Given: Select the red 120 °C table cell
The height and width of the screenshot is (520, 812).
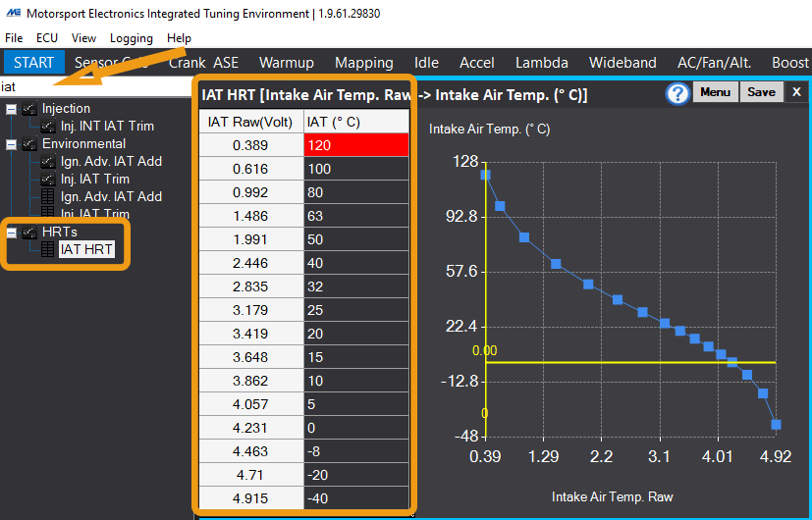Looking at the screenshot, I should 356,145.
